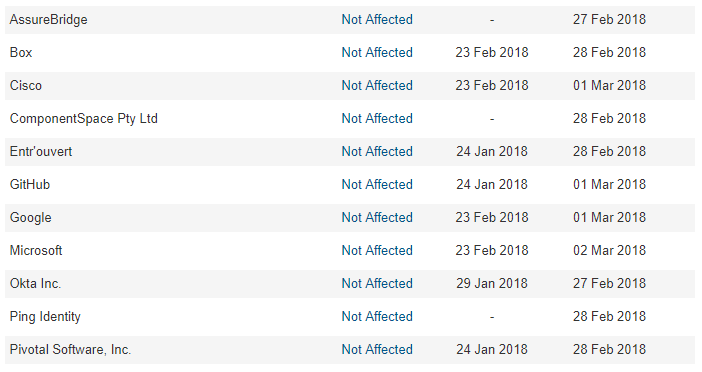702x372 pixels.
Task: Open AssureBridge Not Affected status link
Action: tap(377, 20)
